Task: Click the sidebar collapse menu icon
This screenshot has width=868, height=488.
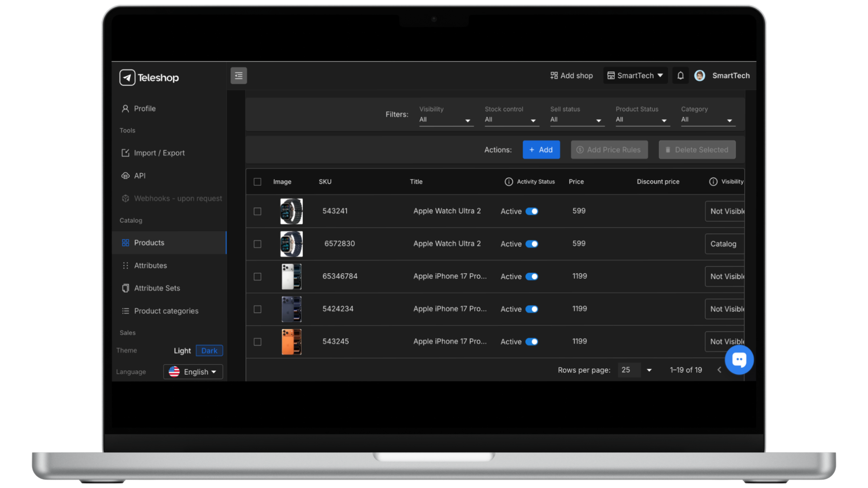Action: (238, 75)
